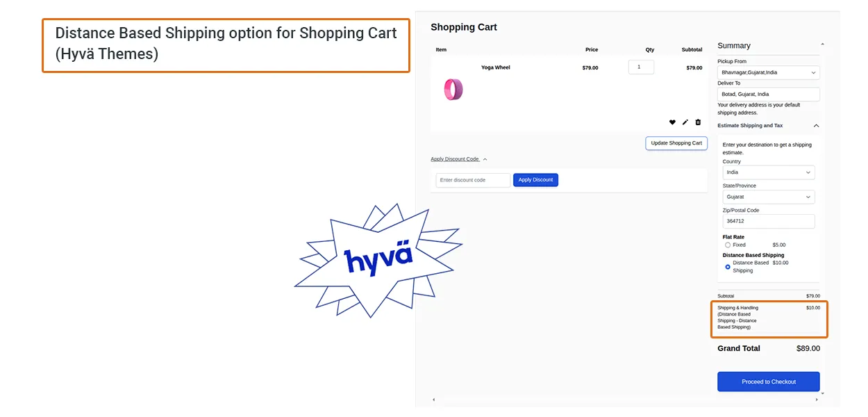Click Update Shopping Cart button
Screen dimensions: 868x417
(676, 143)
